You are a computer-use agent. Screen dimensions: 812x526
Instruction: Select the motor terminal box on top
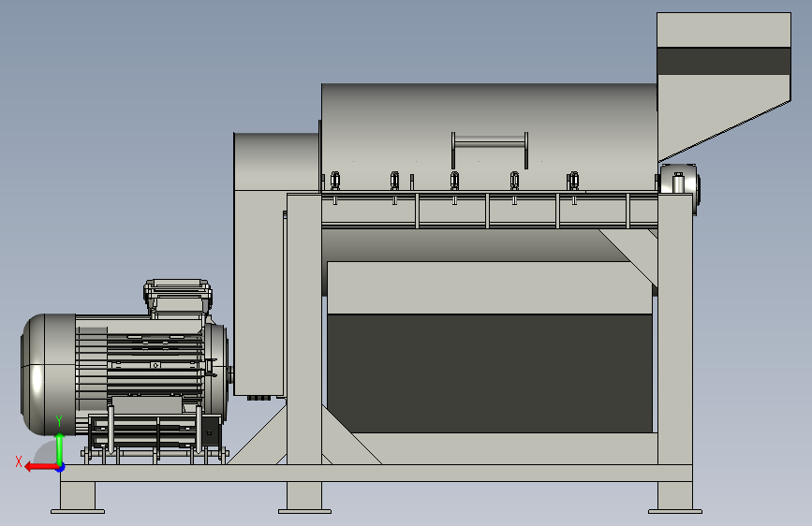click(x=178, y=298)
